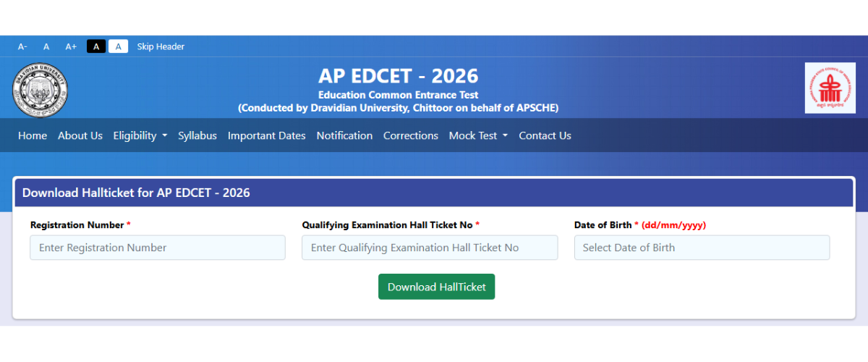Click the APSCHE logo on the right
This screenshot has width=868, height=362.
point(830,88)
